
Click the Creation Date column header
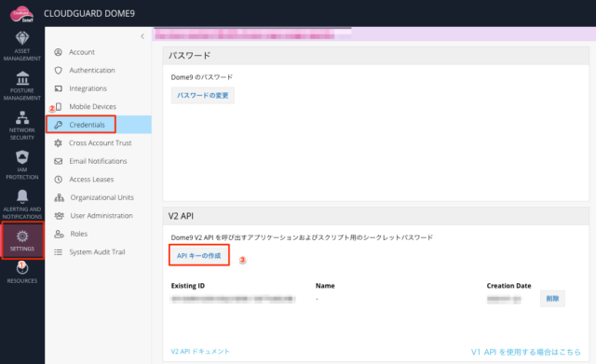click(x=508, y=286)
